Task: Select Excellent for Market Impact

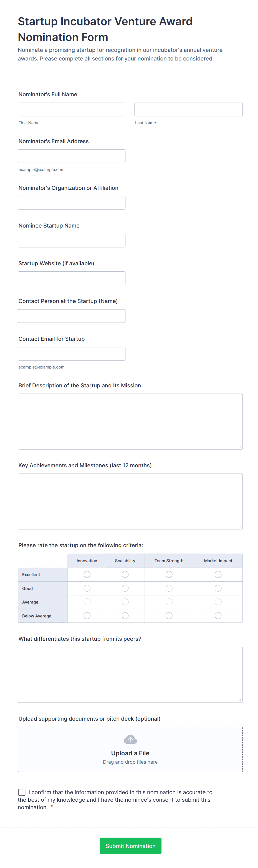Action: (x=218, y=574)
